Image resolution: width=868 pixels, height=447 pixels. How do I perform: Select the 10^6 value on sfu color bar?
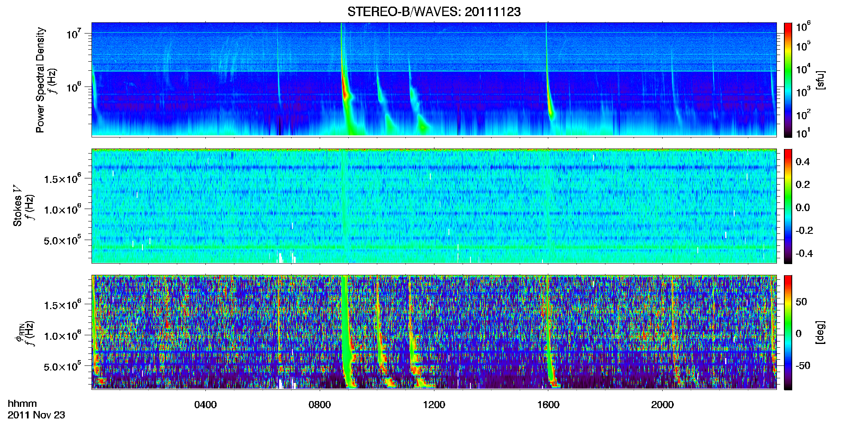tap(803, 27)
